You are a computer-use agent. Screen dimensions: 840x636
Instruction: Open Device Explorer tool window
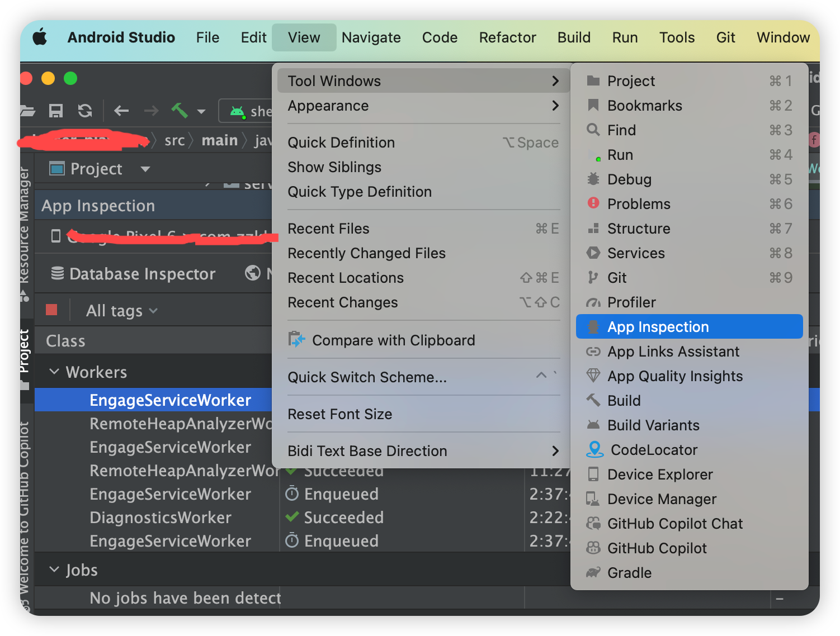690,474
